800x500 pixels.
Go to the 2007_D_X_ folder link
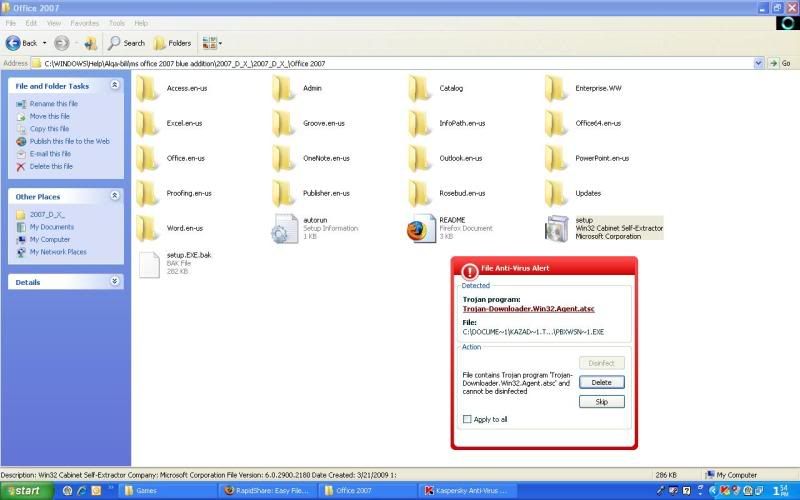click(x=47, y=215)
